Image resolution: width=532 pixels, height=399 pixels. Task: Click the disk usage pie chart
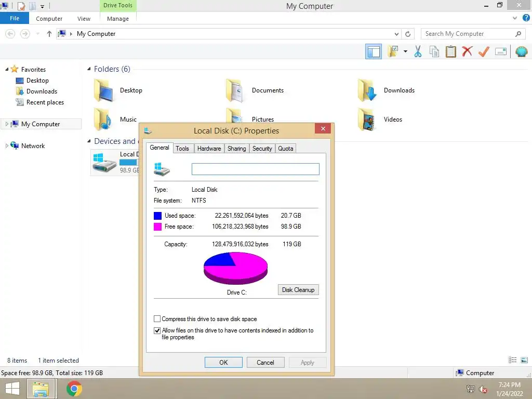point(235,268)
